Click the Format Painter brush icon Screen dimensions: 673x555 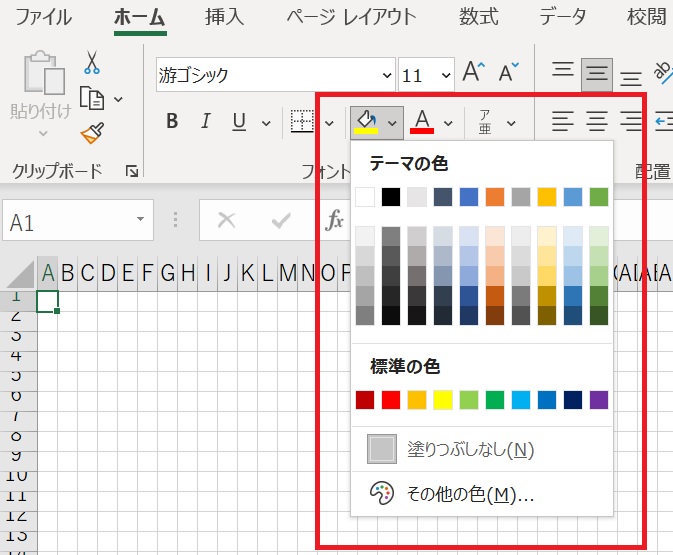tap(92, 133)
